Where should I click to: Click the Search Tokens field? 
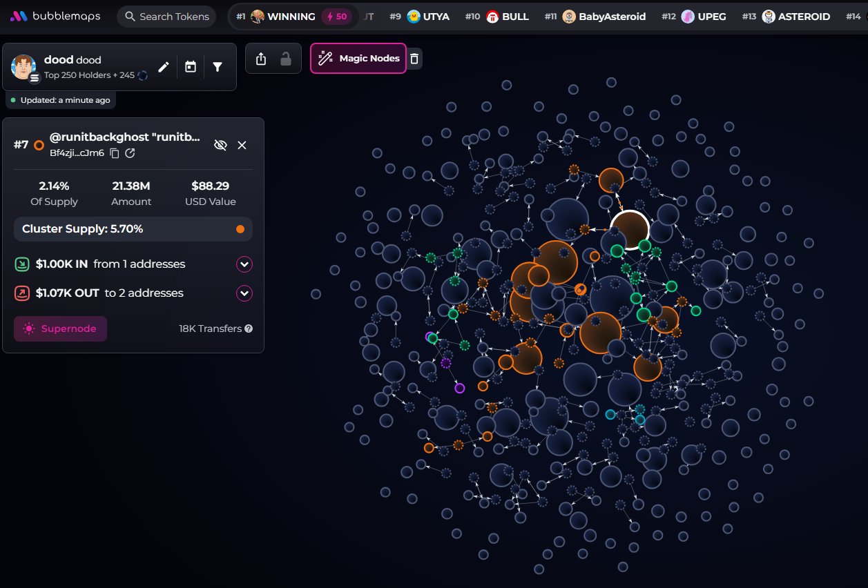coord(166,16)
